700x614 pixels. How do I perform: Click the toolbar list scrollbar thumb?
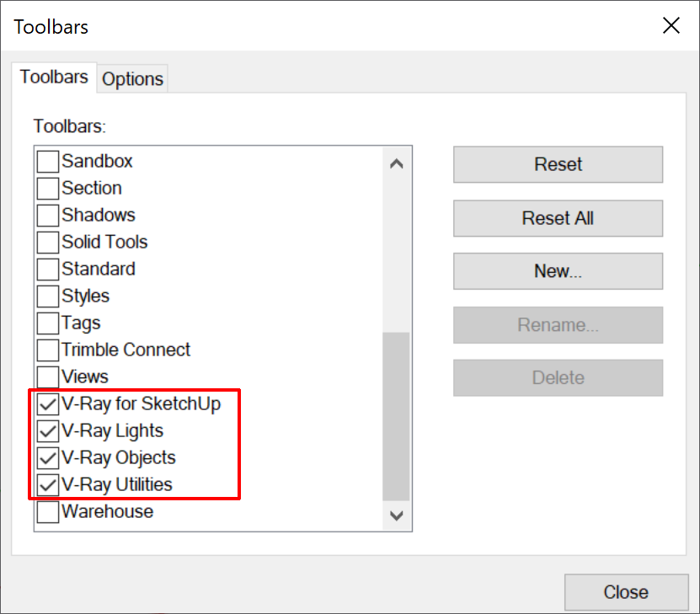tap(397, 416)
